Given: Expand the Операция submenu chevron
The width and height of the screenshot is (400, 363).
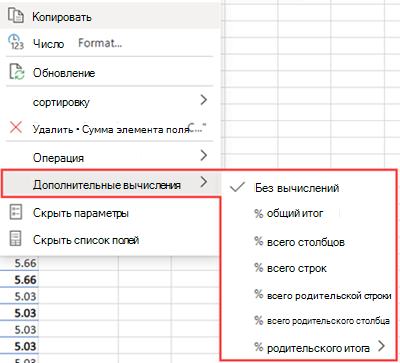Looking at the screenshot, I should point(204,155).
